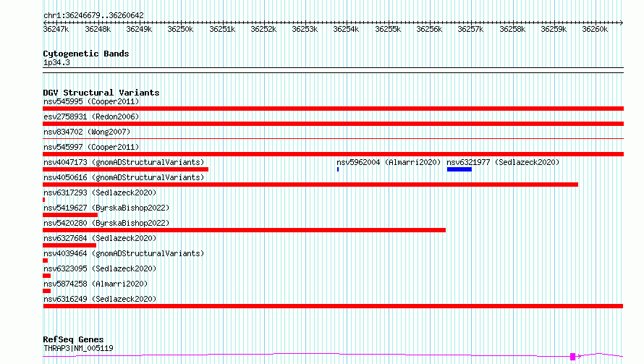Viewport: 644px width, 364px height.
Task: Select the red bar under nsv6327684
Action: [69, 245]
